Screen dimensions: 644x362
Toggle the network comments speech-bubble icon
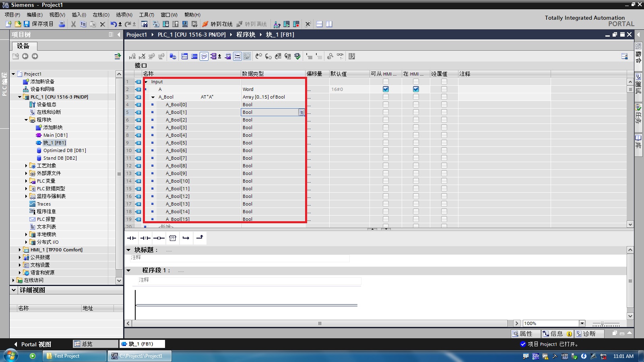coord(204,56)
